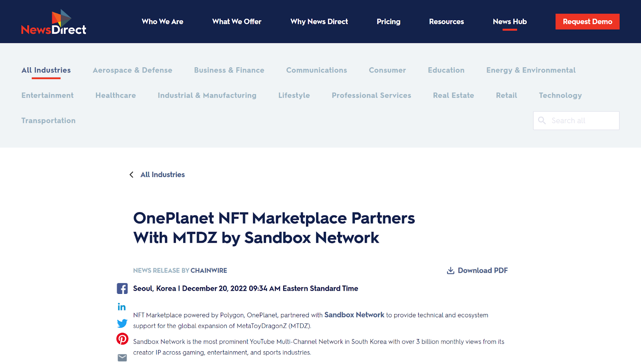Open the Resources menu
Screen dimensions: 641x364
[446, 22]
